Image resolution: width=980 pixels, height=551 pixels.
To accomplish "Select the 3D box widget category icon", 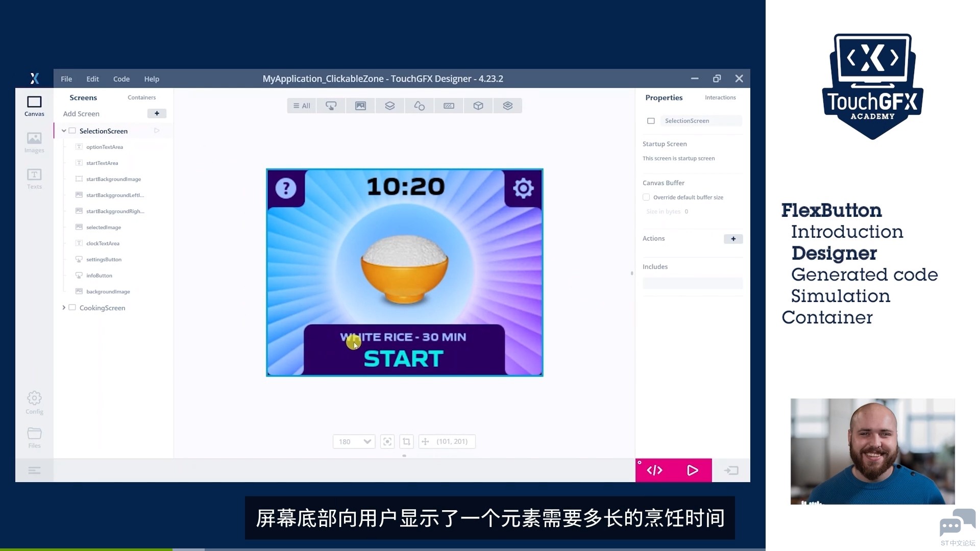I will (x=478, y=106).
